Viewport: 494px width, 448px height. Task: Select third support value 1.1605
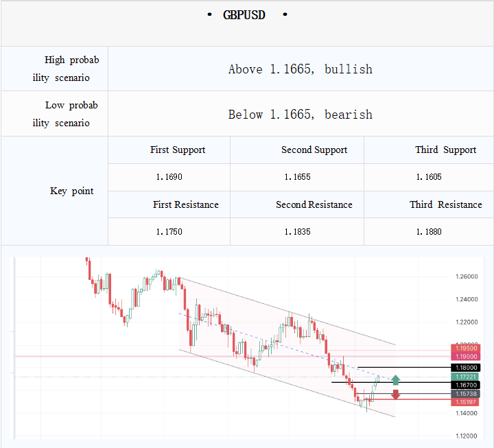click(429, 177)
